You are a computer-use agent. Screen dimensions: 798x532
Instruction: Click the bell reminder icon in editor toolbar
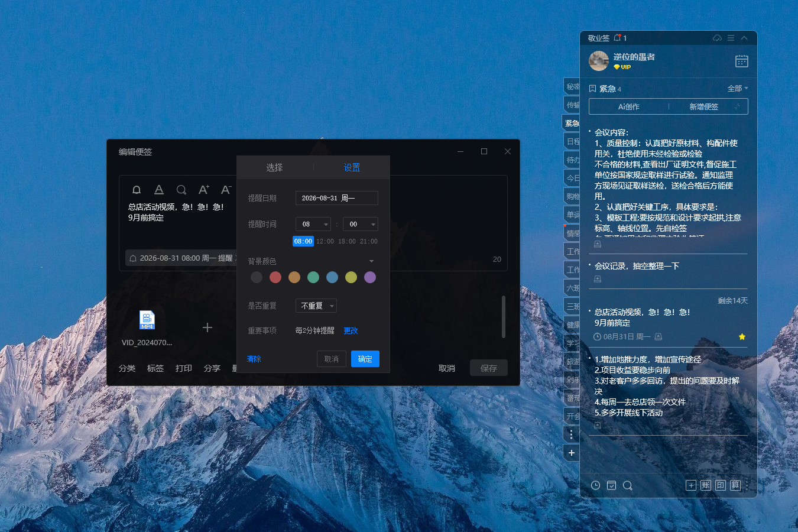point(137,190)
